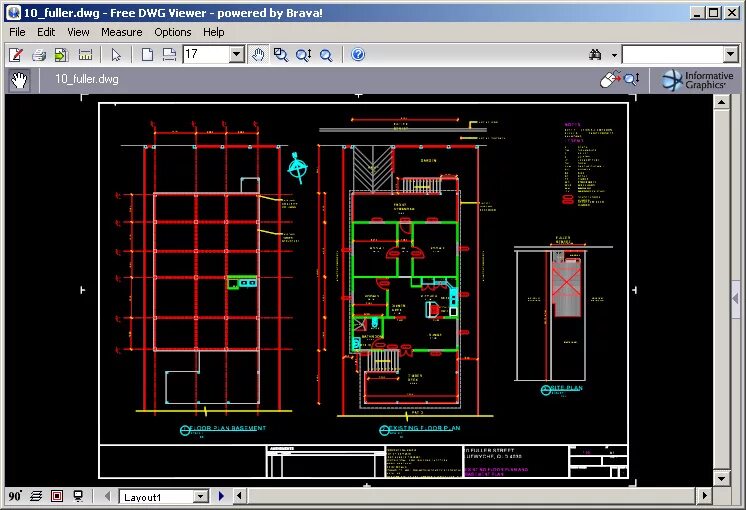The image size is (746, 510).
Task: Click the Print icon
Action: coord(39,55)
